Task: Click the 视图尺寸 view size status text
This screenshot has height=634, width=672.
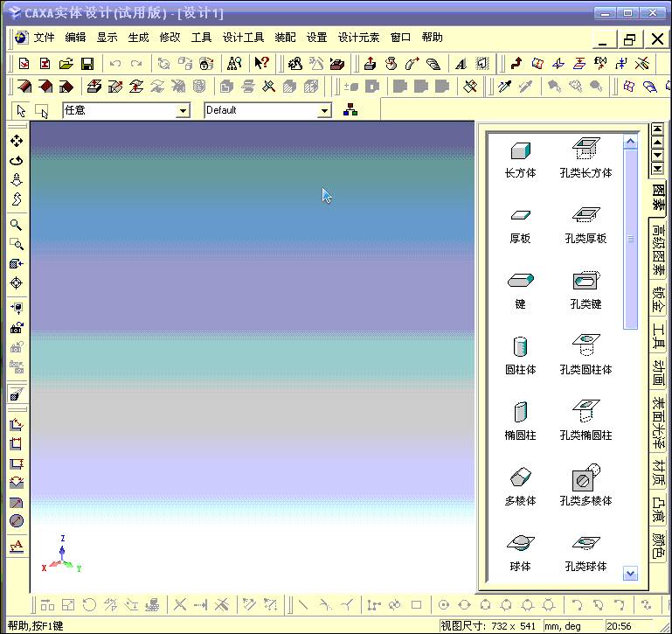Action: 488,626
